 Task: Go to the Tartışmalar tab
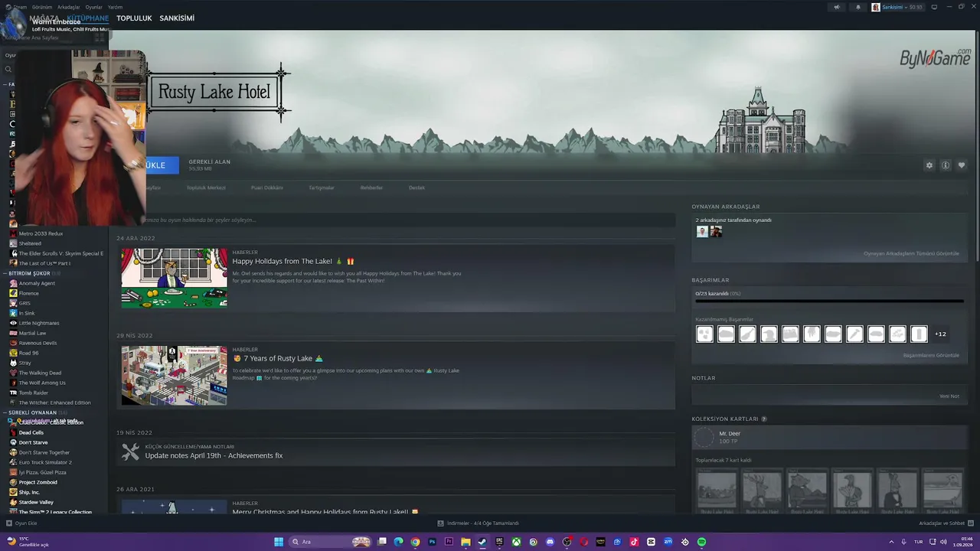pyautogui.click(x=322, y=187)
